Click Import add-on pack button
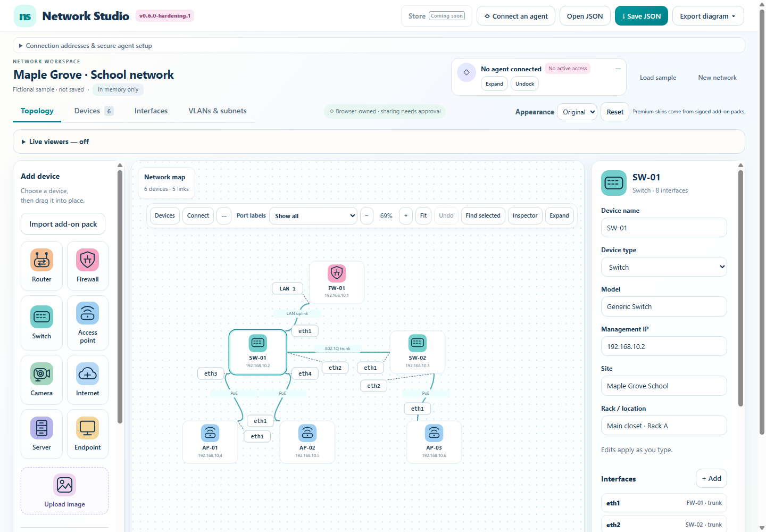Screen dimensions: 766x532 [x=63, y=224]
